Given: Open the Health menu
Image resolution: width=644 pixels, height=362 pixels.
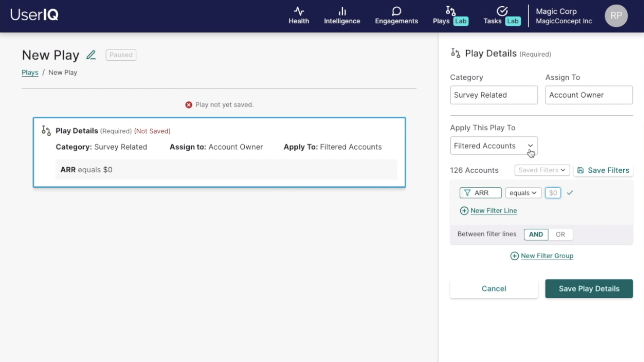Looking at the screenshot, I should coord(299,16).
